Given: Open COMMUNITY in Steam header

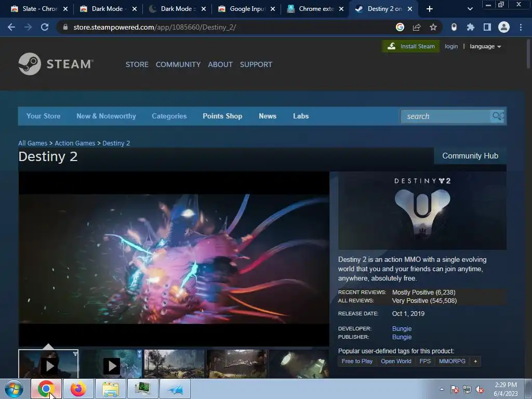Looking at the screenshot, I should click(x=178, y=64).
